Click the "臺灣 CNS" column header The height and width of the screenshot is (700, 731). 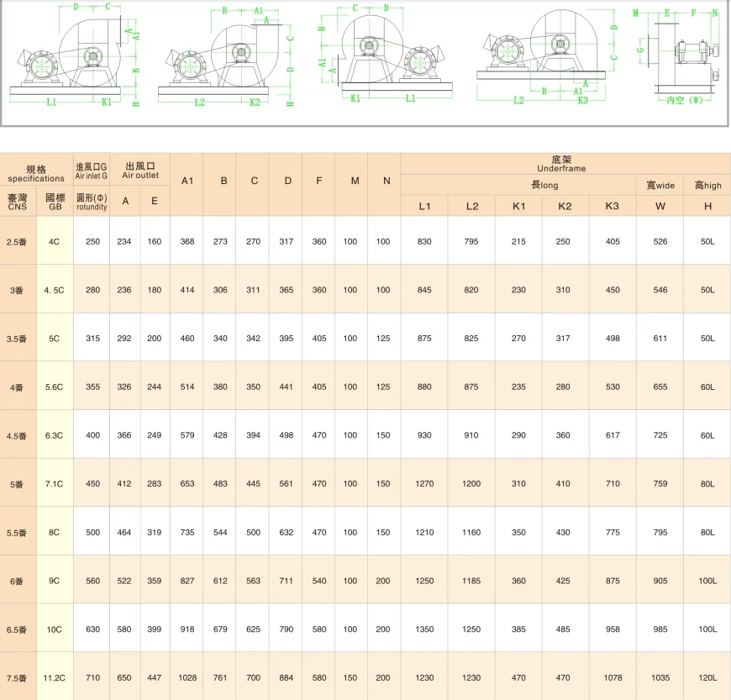(18, 202)
